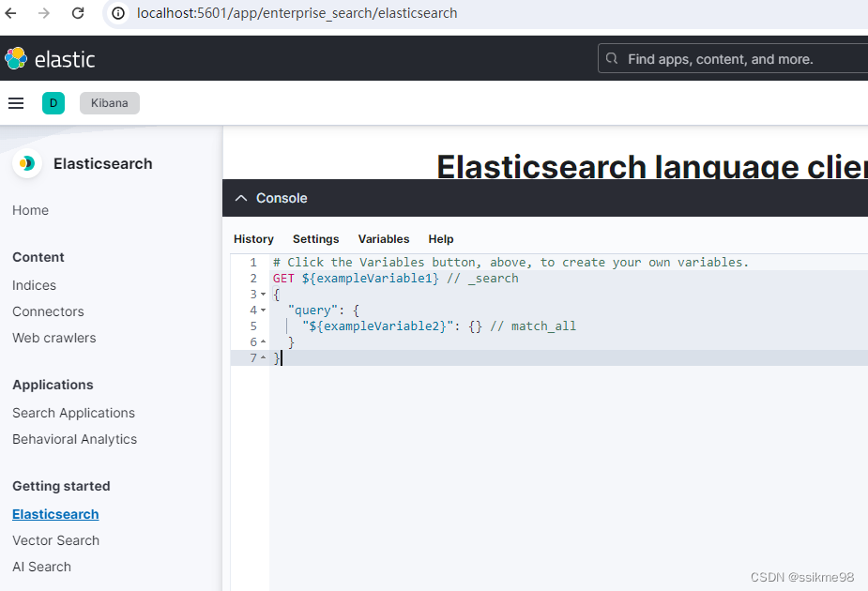Click the Console panel title text
Screen dimensions: 868x591
coord(282,198)
